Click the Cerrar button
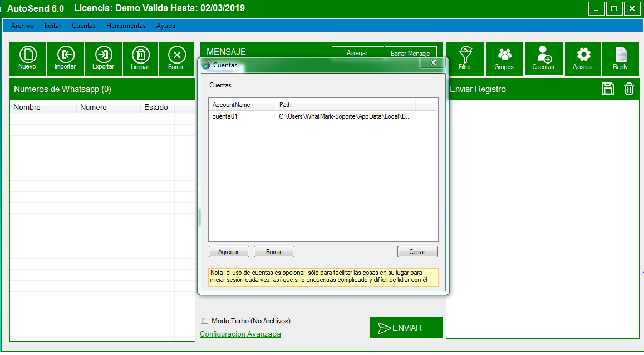Image resolution: width=644 pixels, height=355 pixels. (417, 252)
